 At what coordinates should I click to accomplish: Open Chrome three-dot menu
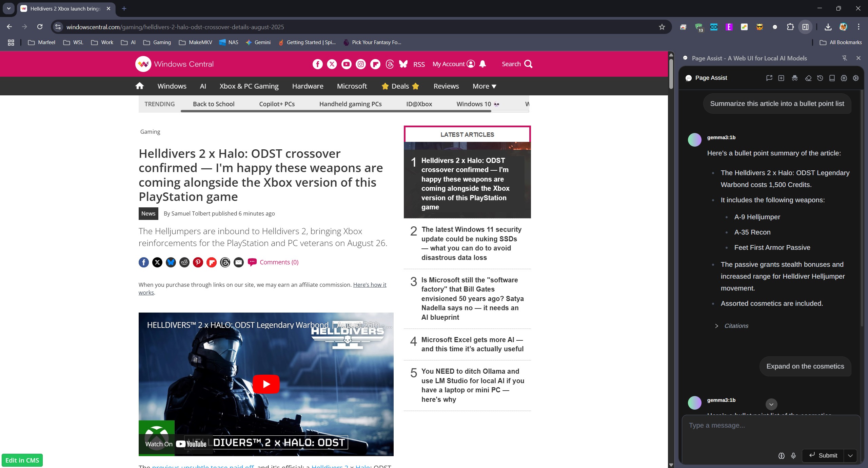(859, 27)
